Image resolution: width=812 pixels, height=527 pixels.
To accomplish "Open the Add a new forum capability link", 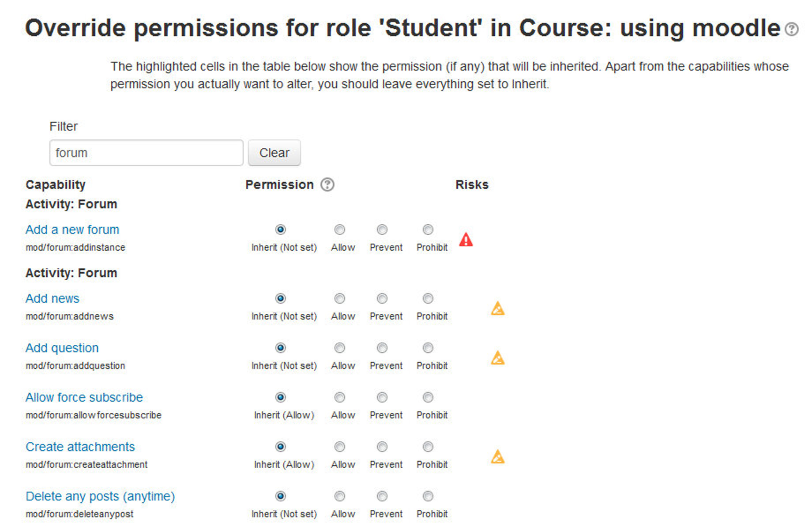I will (x=72, y=230).
